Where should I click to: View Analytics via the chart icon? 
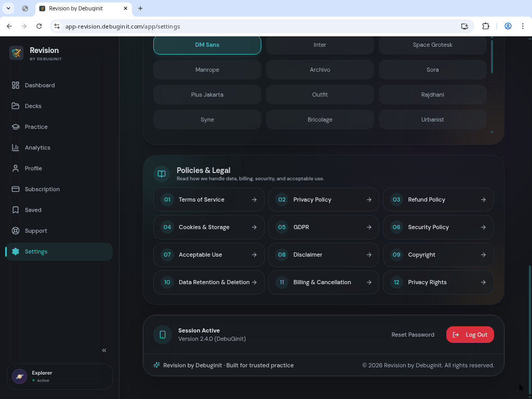15,148
